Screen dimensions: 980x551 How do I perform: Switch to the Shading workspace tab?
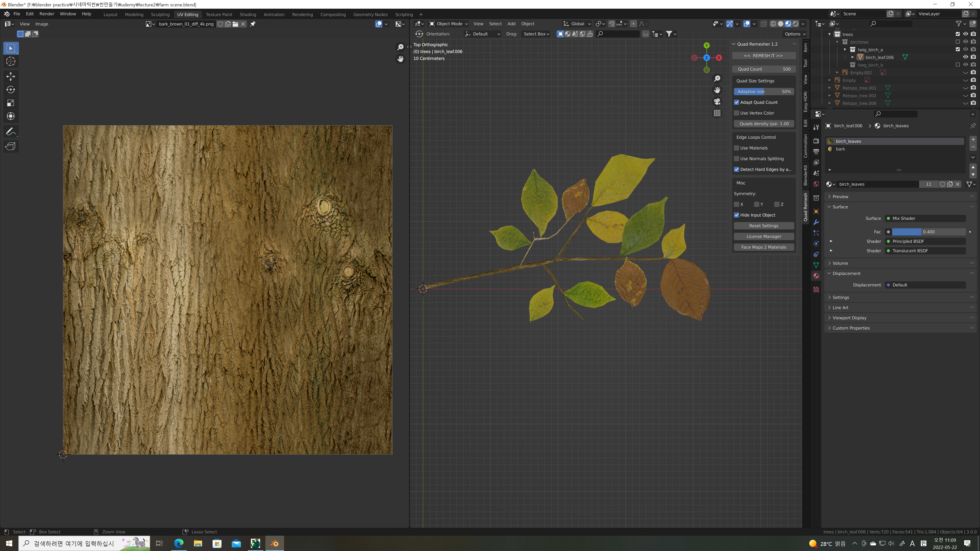click(248, 15)
